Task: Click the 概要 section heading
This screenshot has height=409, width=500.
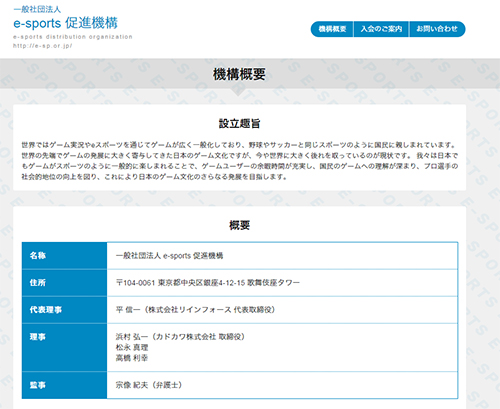Action: 239,225
